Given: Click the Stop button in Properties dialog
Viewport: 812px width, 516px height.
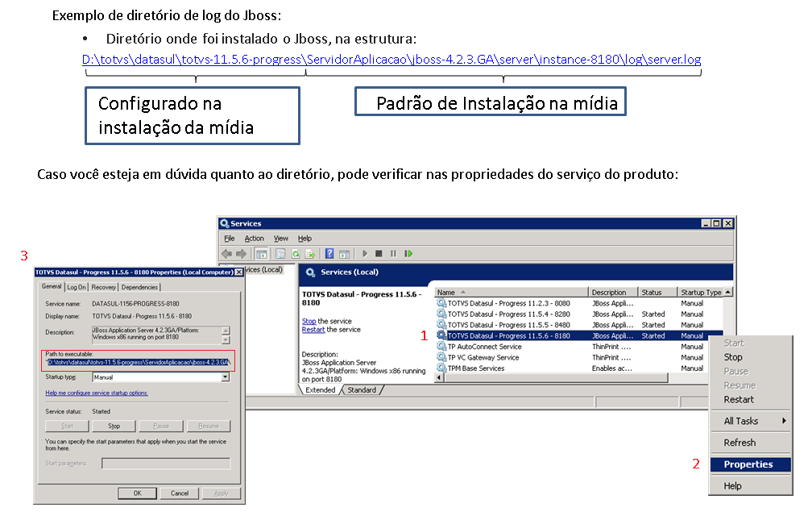Looking at the screenshot, I should [x=114, y=426].
